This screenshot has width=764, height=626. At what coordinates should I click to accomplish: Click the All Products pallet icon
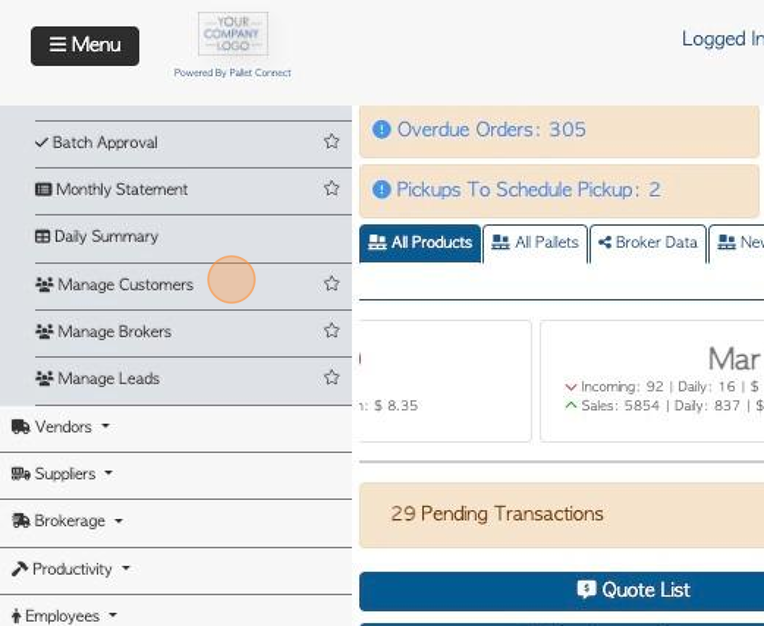377,242
